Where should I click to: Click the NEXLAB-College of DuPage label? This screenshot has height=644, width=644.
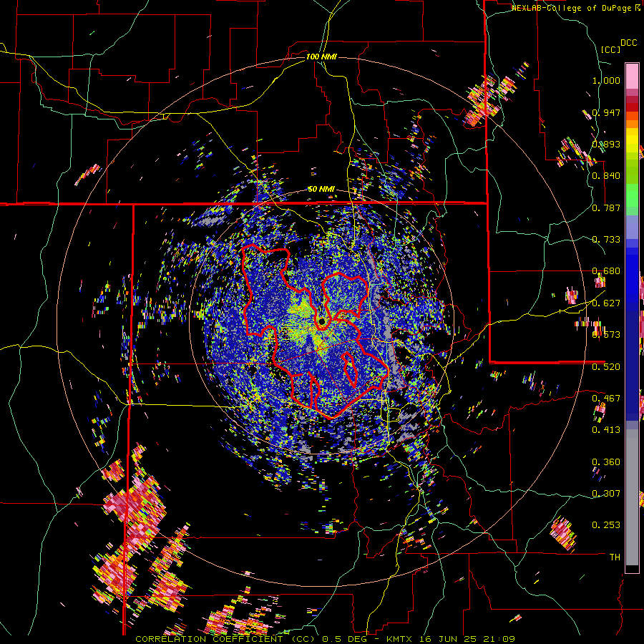tap(572, 8)
